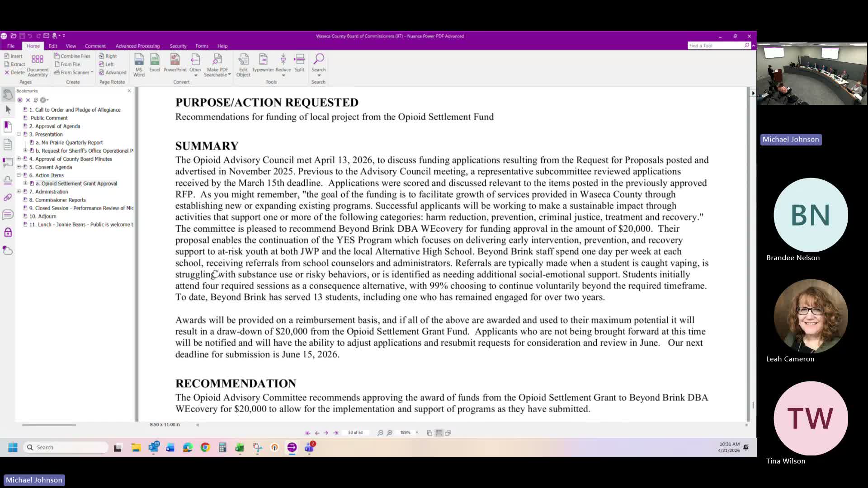Image resolution: width=868 pixels, height=488 pixels.
Task: Click the Insert pages button
Action: (x=13, y=56)
